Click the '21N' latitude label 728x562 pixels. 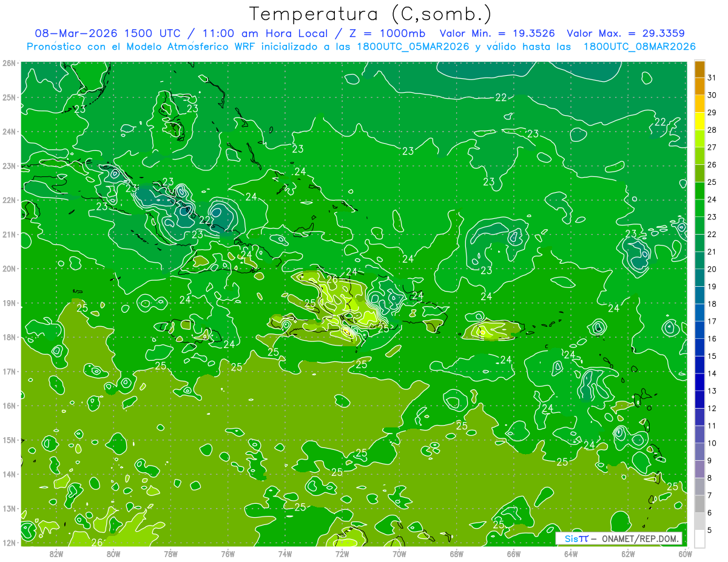(x=9, y=234)
